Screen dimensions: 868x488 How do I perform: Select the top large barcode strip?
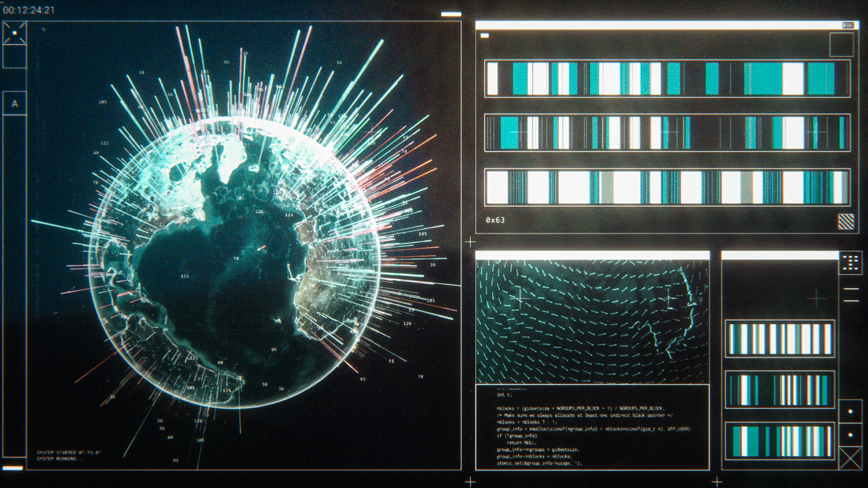pos(667,79)
